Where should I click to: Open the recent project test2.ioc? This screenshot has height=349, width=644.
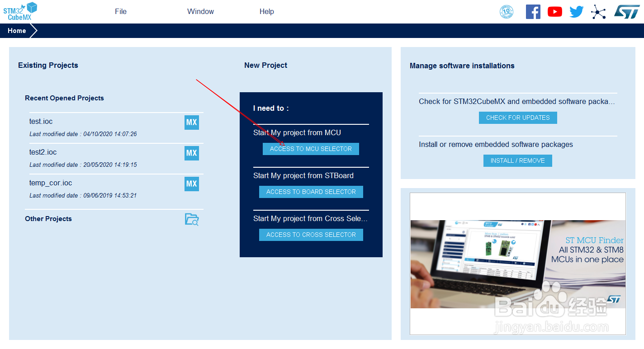[x=43, y=152]
